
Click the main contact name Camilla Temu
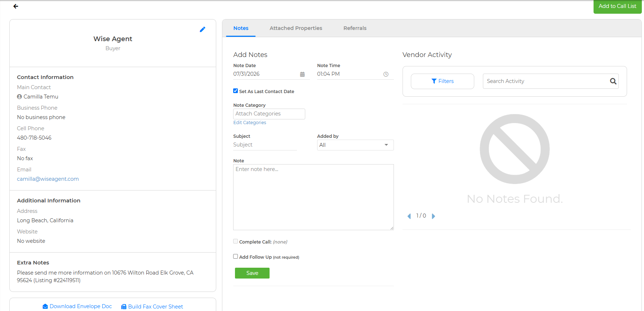pos(41,97)
